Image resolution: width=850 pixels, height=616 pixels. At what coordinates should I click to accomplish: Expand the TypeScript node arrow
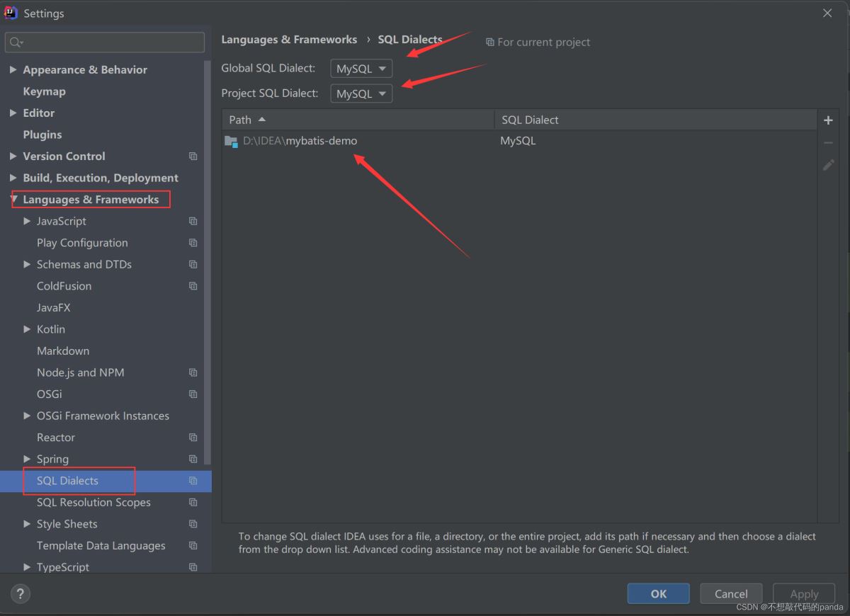27,567
